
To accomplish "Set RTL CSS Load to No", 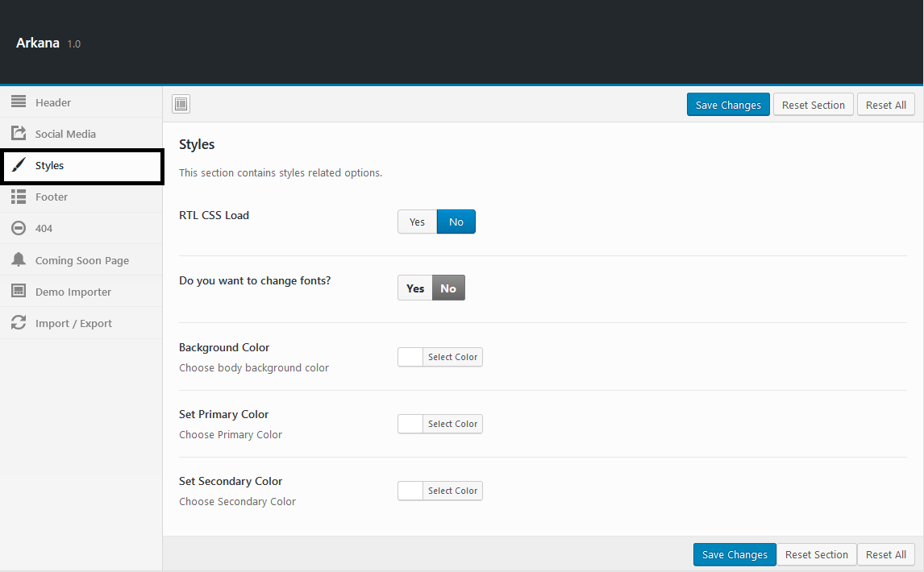I will (456, 222).
